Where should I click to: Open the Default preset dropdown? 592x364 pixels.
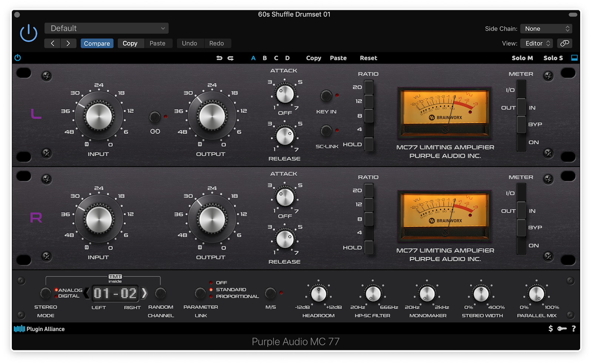coord(107,28)
